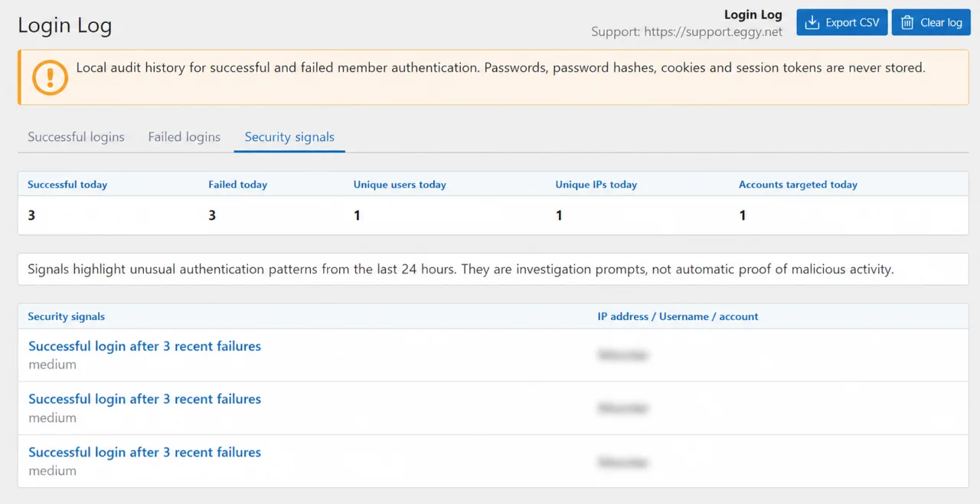Image resolution: width=980 pixels, height=504 pixels.
Task: Click the 'Security signals' column header
Action: [67, 316]
